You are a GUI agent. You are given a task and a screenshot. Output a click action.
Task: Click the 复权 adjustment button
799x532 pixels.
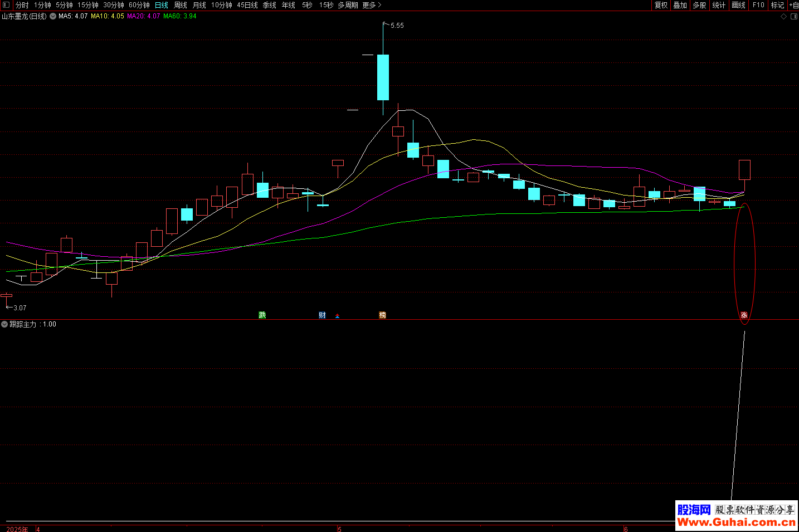pyautogui.click(x=661, y=5)
